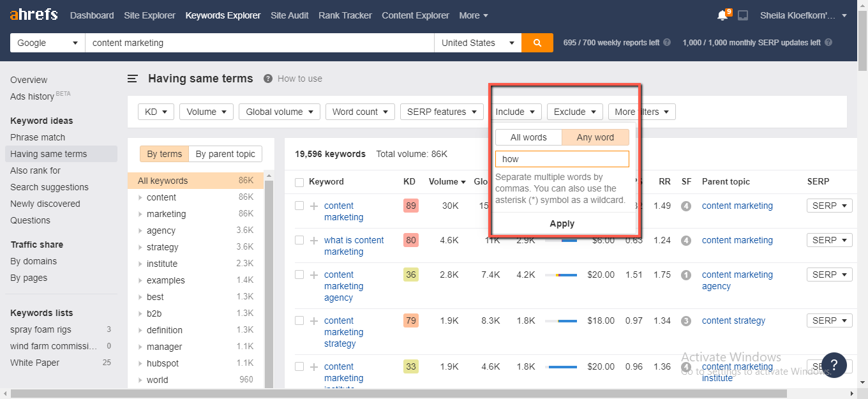Open SERP dropdown for what is content marketing
Image resolution: width=868 pixels, height=399 pixels.
pos(829,240)
